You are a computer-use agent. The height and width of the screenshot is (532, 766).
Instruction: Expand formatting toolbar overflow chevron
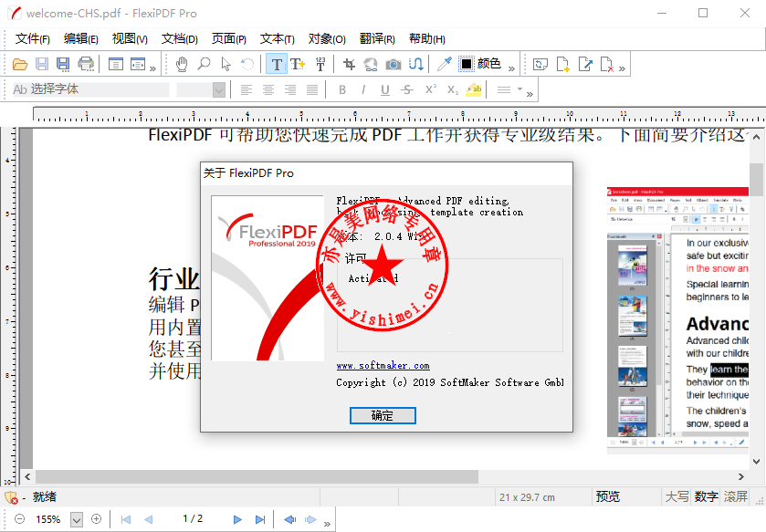[530, 94]
